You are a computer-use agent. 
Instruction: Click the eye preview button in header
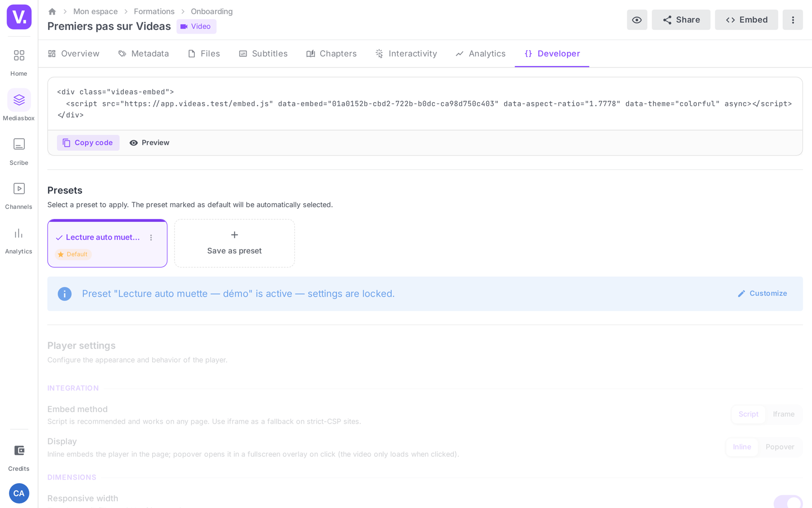point(637,20)
